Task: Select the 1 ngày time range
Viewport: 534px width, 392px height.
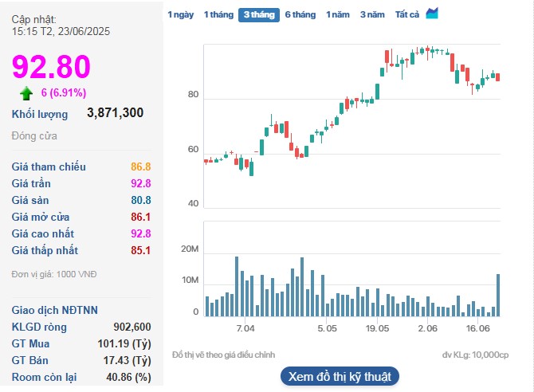Action: 180,15
